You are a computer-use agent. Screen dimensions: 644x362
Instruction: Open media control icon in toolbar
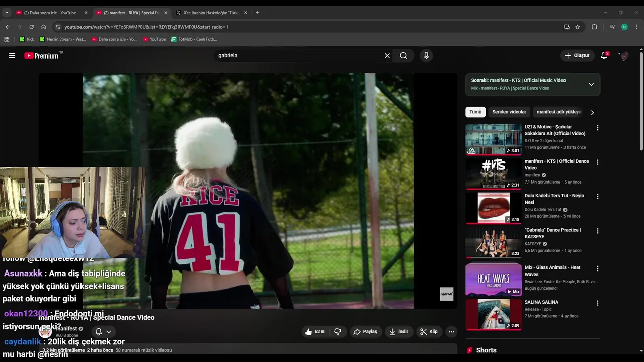(612, 27)
